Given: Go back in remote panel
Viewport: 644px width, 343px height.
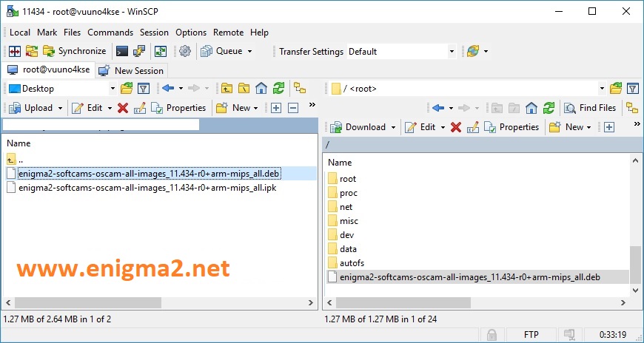Looking at the screenshot, I should (438, 108).
